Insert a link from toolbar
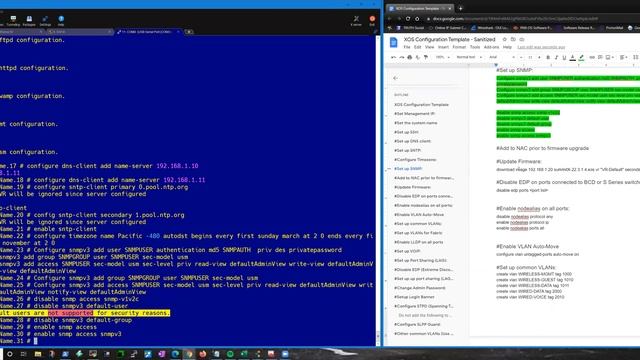The width and height of the screenshot is (640, 360). pos(592,58)
